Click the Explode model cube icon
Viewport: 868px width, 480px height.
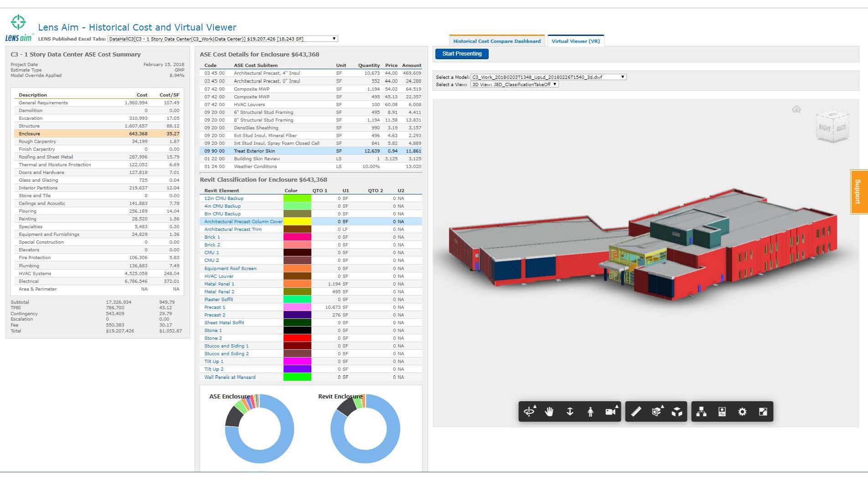click(677, 412)
